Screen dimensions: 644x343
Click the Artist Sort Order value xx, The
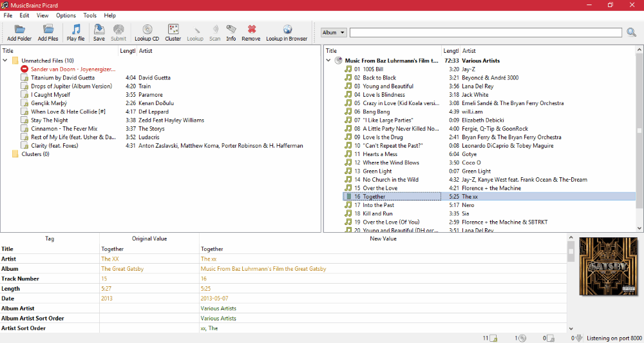[x=209, y=328]
